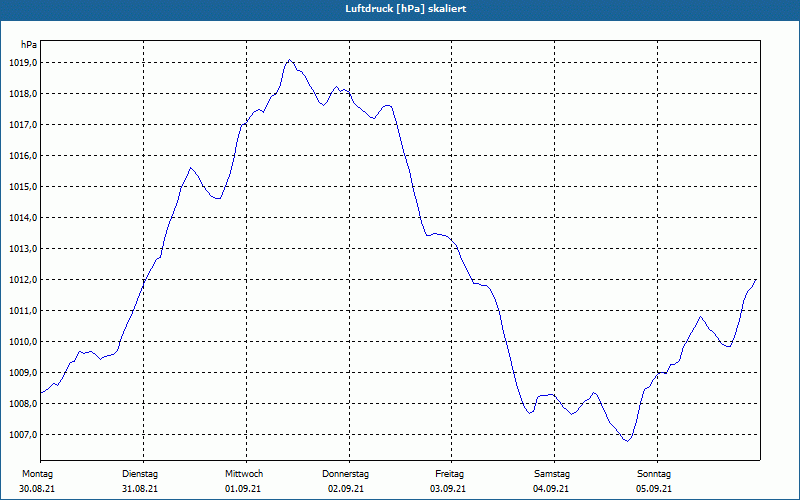Screen dimensions: 800x500
Task: Click the pressure curve's highest peak near 1019 hPa
Action: [290, 60]
